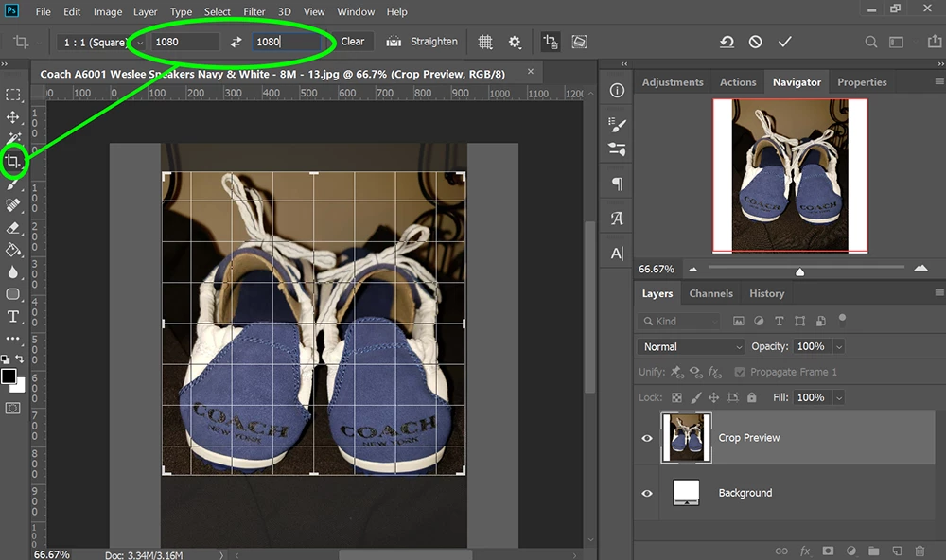Click the foreground color swatch

coord(9,376)
